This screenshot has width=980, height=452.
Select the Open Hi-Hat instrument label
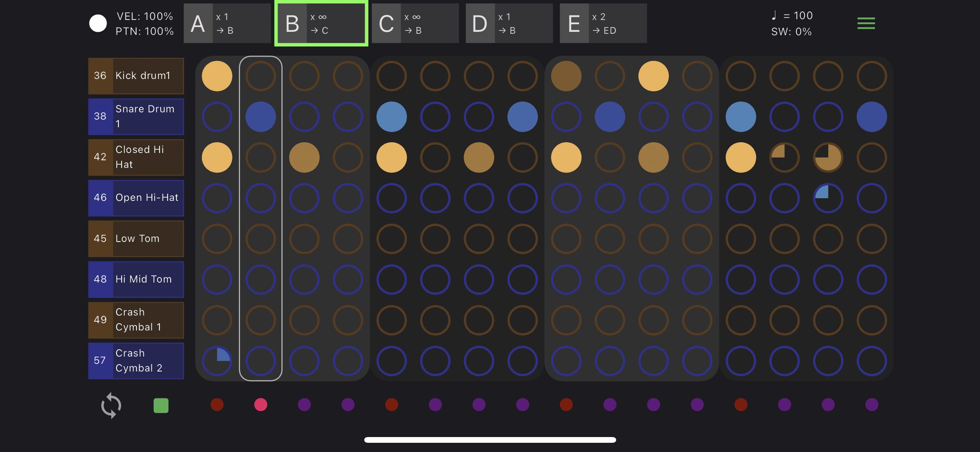pyautogui.click(x=136, y=198)
